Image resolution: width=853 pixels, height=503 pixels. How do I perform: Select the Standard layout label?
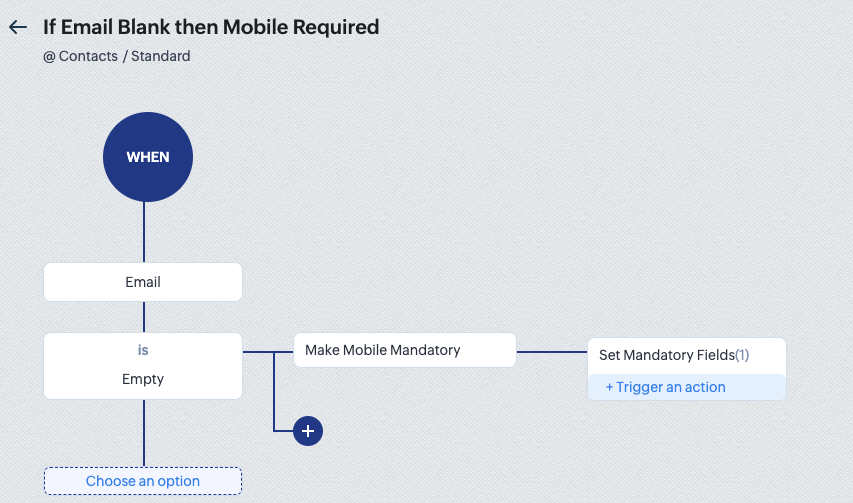click(x=161, y=56)
